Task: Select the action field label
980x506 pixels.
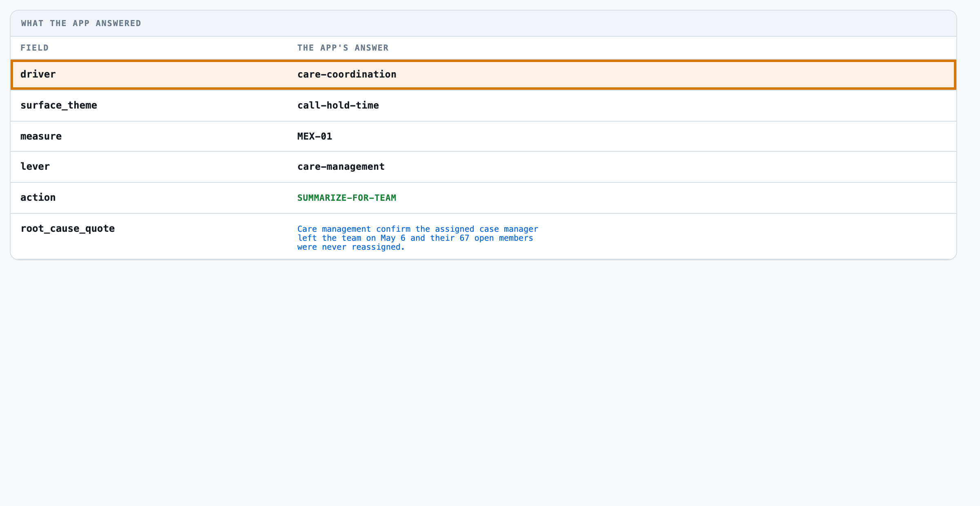Action: pyautogui.click(x=38, y=198)
